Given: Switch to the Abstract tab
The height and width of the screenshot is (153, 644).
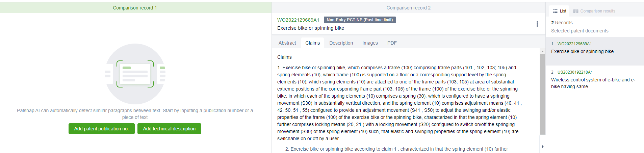Looking at the screenshot, I should click(x=287, y=43).
